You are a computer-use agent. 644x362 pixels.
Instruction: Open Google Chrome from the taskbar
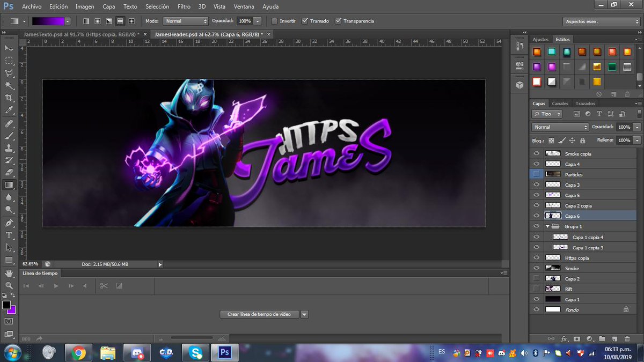coord(78,353)
